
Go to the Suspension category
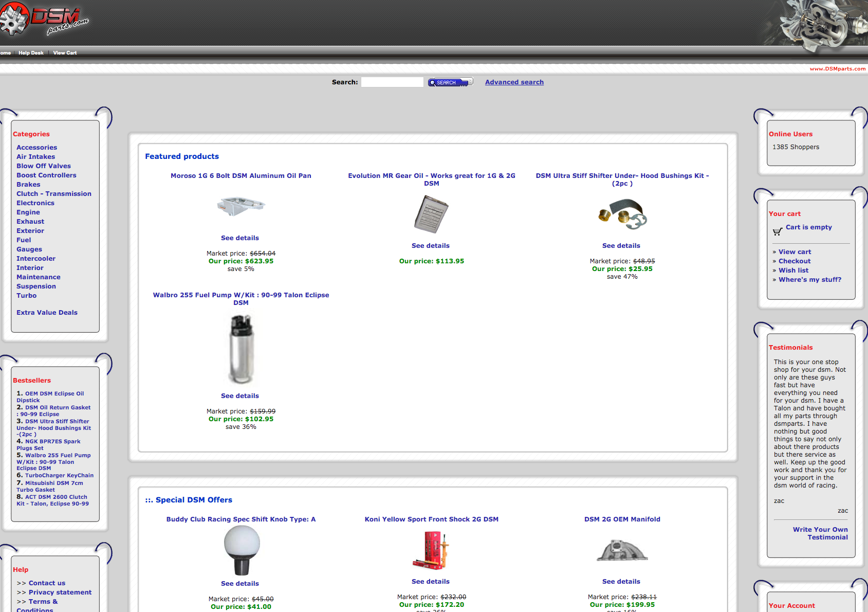[36, 286]
